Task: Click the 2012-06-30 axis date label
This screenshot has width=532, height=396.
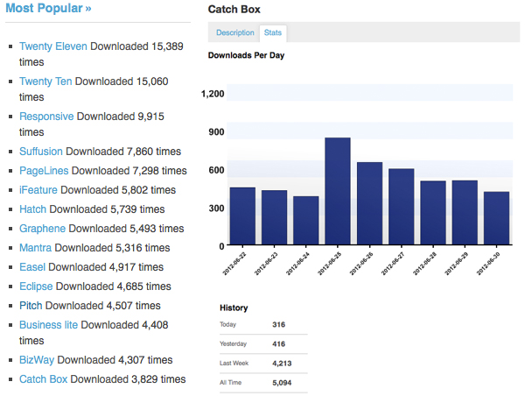Action: click(488, 264)
